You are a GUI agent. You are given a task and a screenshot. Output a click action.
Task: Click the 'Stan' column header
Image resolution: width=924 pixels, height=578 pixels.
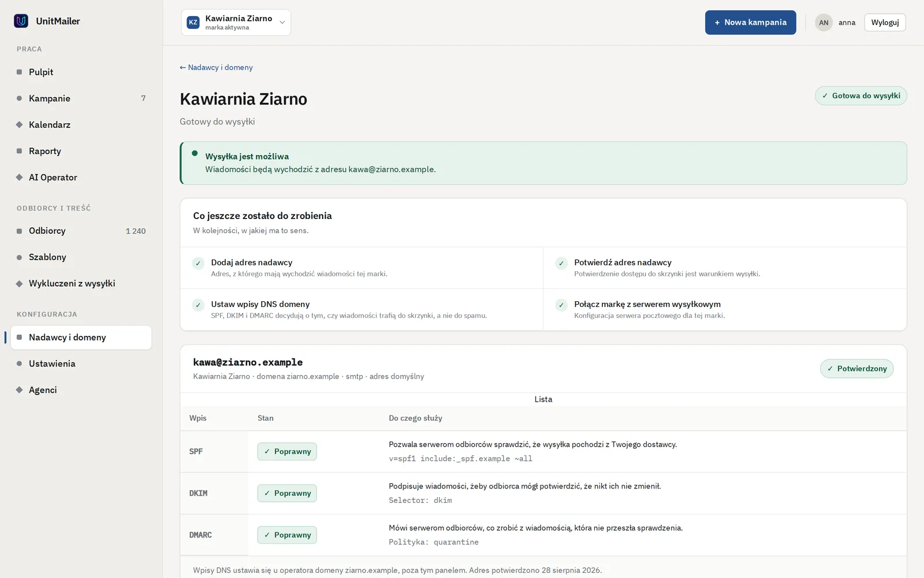(266, 418)
